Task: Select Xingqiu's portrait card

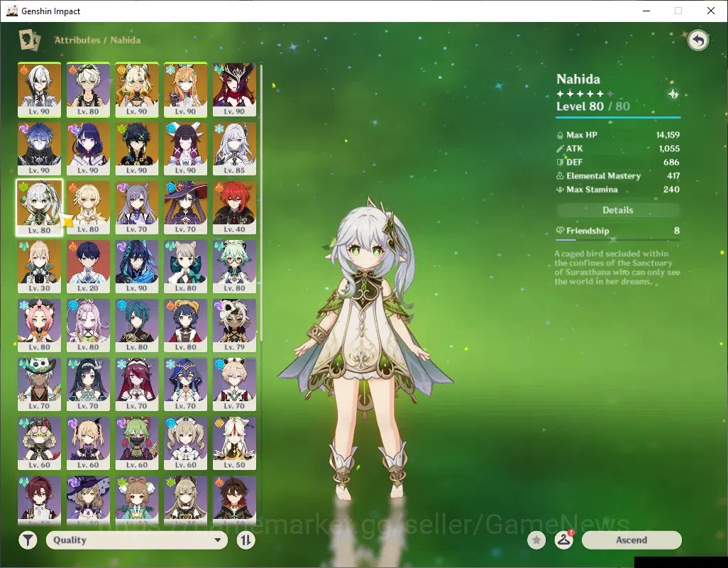Action: pyautogui.click(x=137, y=326)
